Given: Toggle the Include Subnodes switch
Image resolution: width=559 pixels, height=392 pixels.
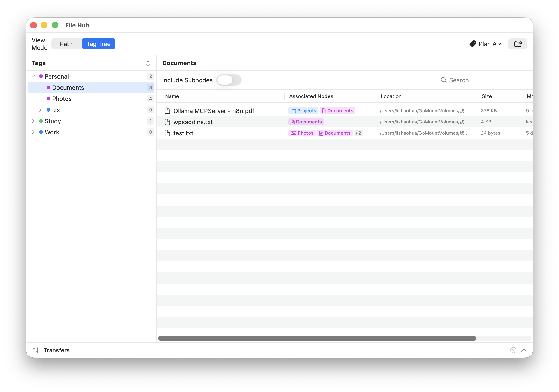Looking at the screenshot, I should [x=229, y=80].
